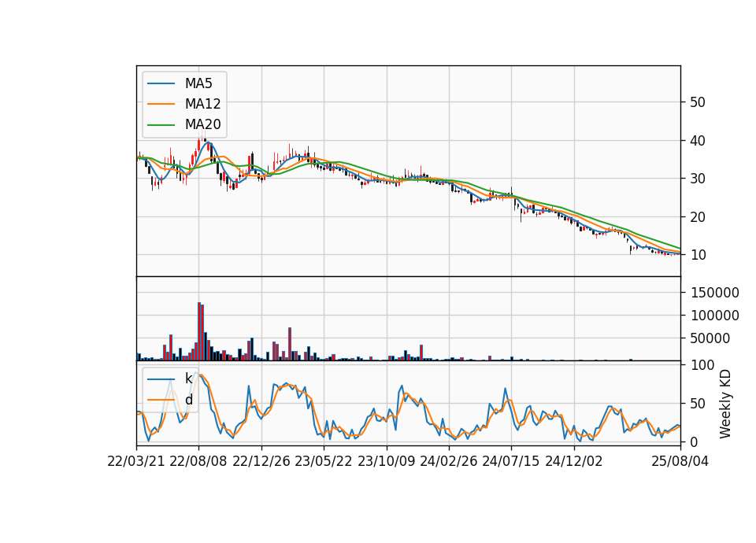The height and width of the screenshot is (543, 756).
Task: Click the MA5 legend label
Action: [x=198, y=83]
